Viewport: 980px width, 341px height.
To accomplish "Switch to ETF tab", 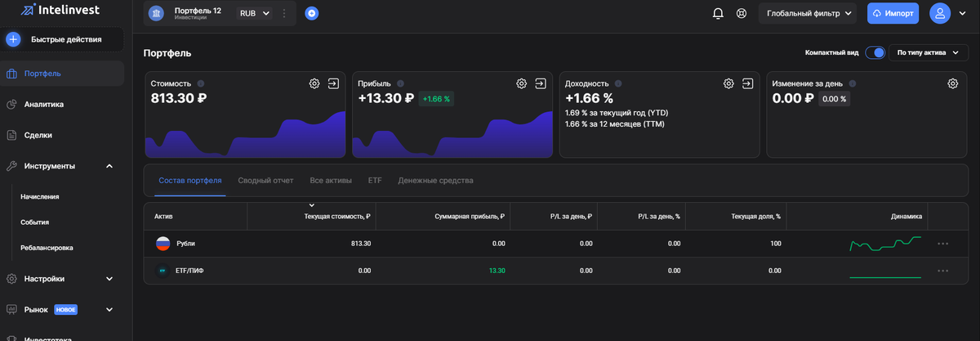I will tap(375, 180).
